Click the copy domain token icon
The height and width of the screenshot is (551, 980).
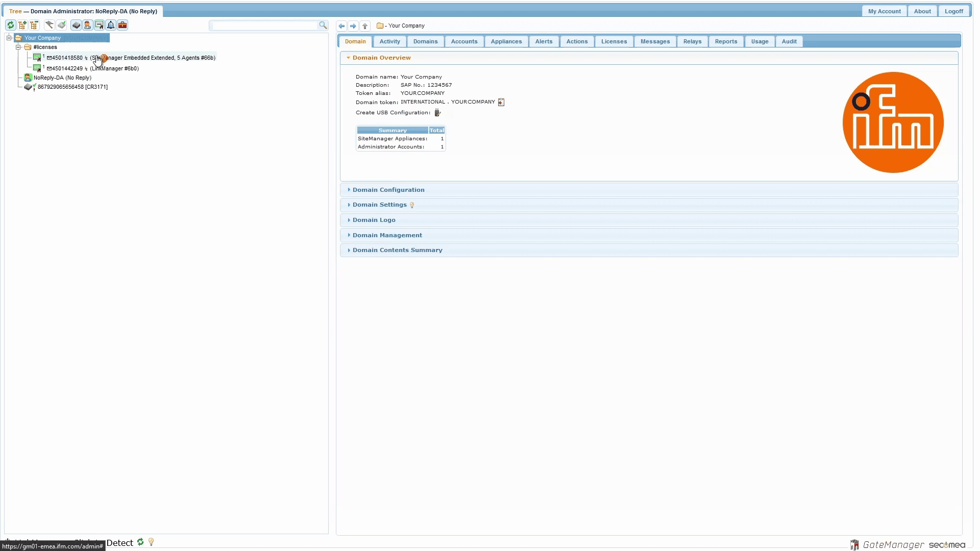pyautogui.click(x=501, y=103)
